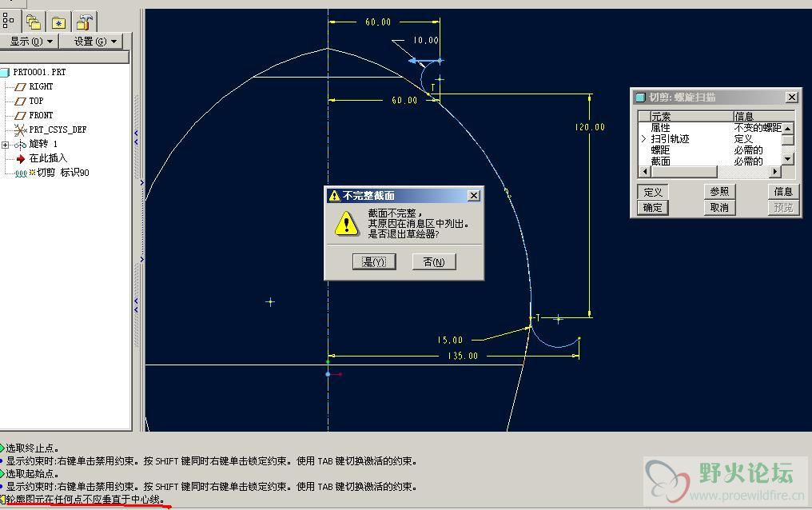
Task: Click the horizontal scrollbar right arrow
Action: pyautogui.click(x=774, y=171)
